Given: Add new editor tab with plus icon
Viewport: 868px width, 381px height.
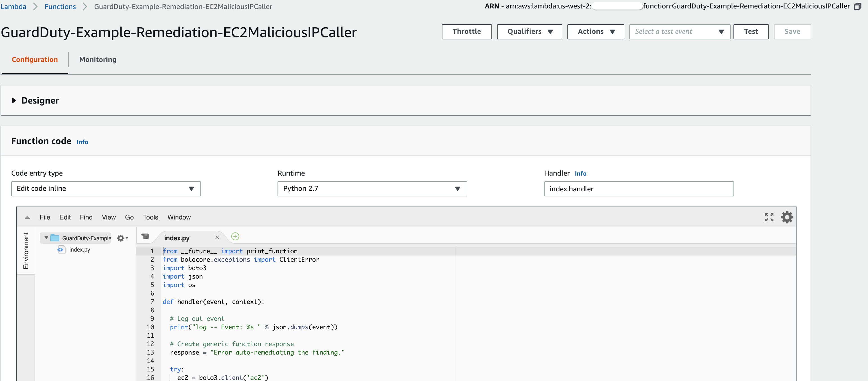Looking at the screenshot, I should [235, 236].
